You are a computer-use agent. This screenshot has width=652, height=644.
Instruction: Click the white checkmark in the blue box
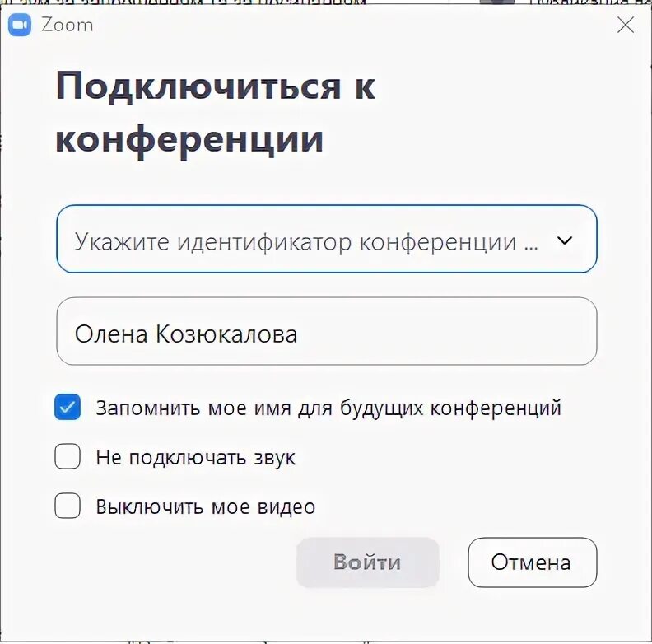[x=68, y=407]
